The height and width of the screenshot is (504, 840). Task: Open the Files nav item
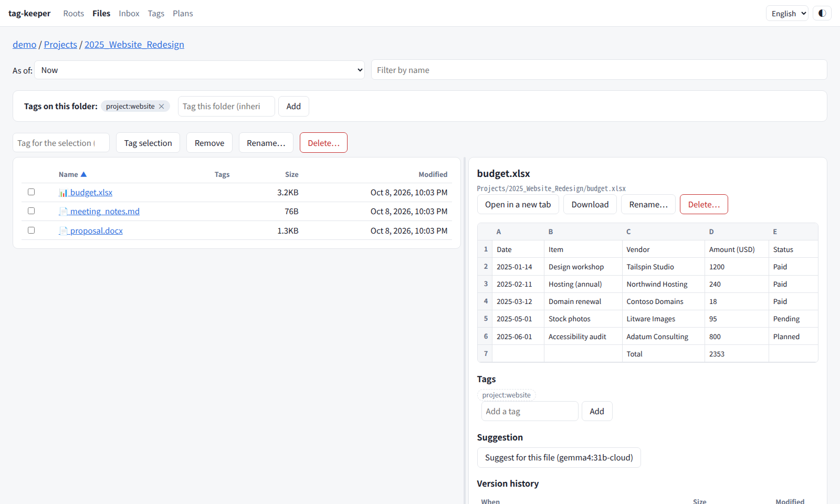(101, 13)
